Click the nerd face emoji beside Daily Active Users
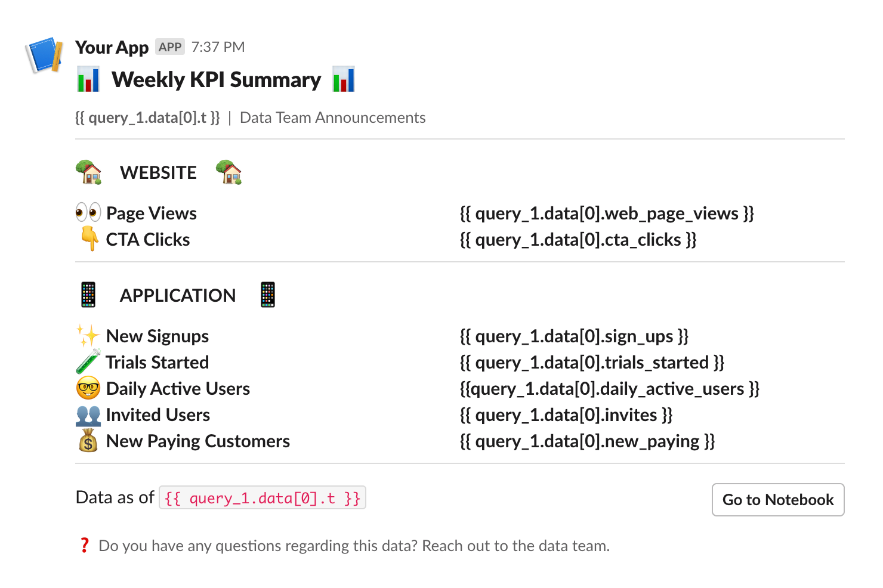This screenshot has width=883, height=588. tap(88, 388)
